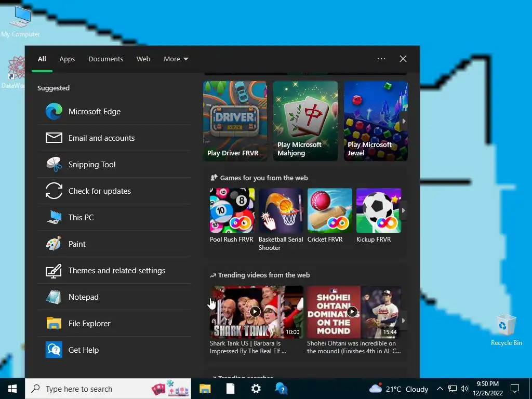
Task: Click search highlights games icon in search box
Action: 170,389
